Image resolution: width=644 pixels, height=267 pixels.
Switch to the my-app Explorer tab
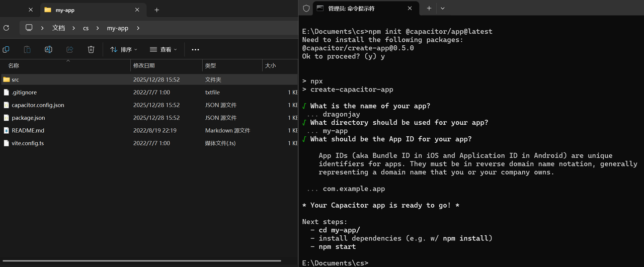tap(92, 10)
